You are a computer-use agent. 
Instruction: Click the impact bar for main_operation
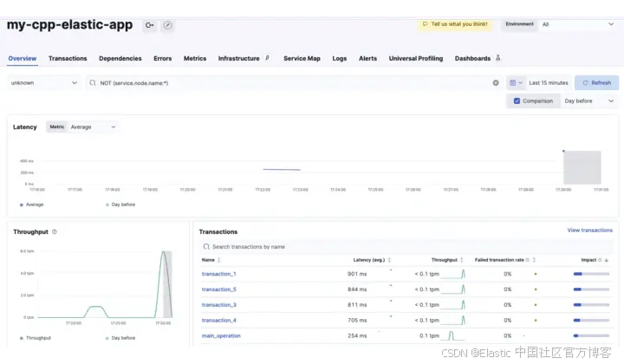pos(591,335)
